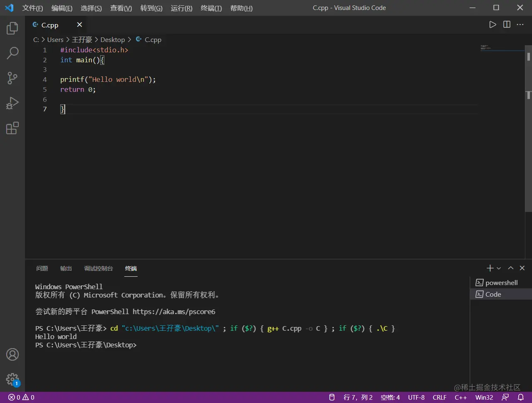Click the errors and warnings status indicator
Image resolution: width=532 pixels, height=403 pixels.
click(21, 398)
